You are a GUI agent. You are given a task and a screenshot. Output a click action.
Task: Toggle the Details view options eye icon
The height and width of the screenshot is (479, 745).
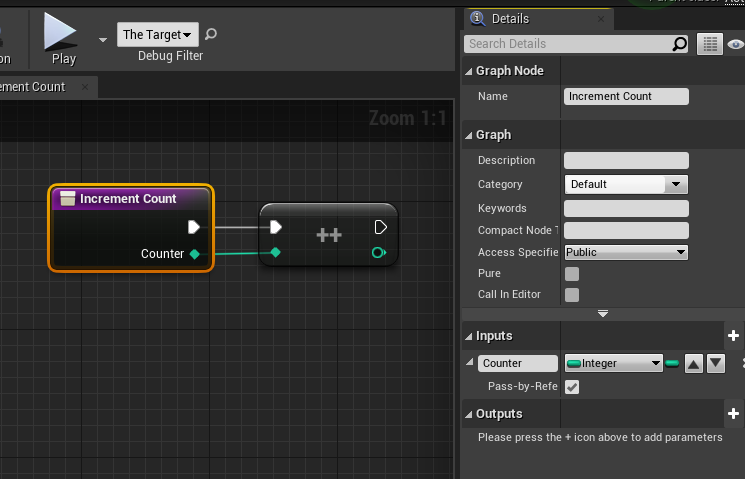[x=736, y=44]
